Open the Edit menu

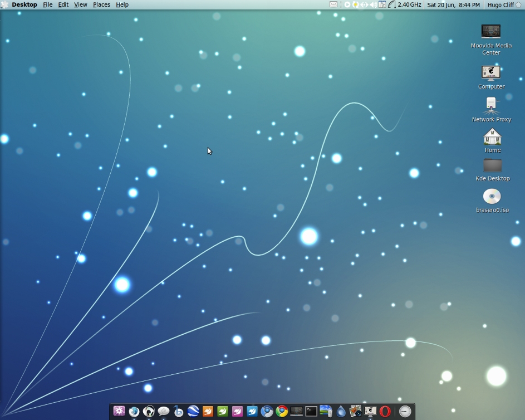point(63,4)
